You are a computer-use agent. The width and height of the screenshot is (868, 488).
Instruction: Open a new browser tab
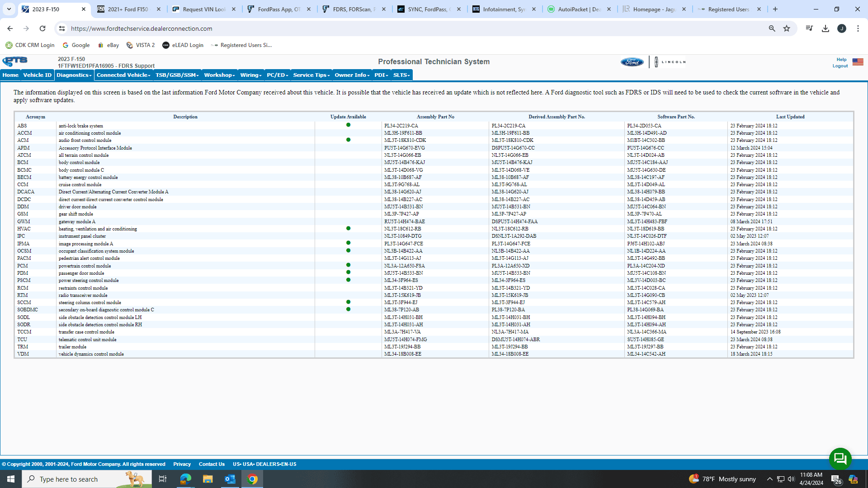click(775, 9)
